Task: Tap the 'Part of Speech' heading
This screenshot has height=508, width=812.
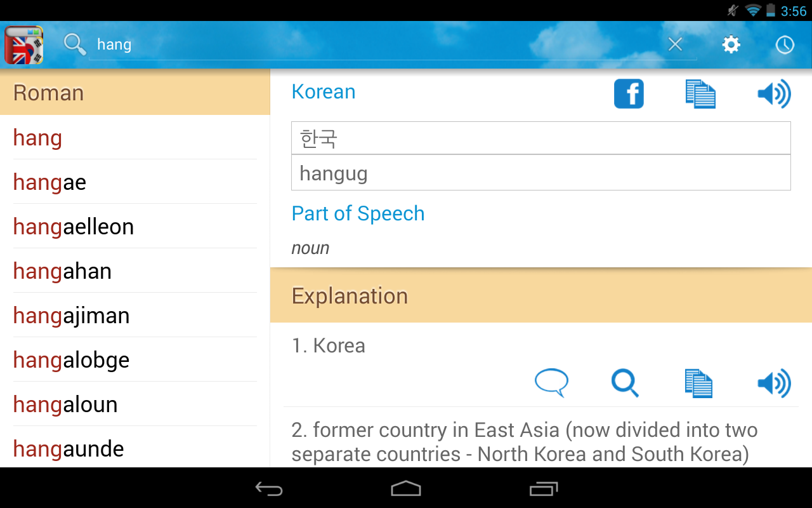Action: [x=358, y=213]
